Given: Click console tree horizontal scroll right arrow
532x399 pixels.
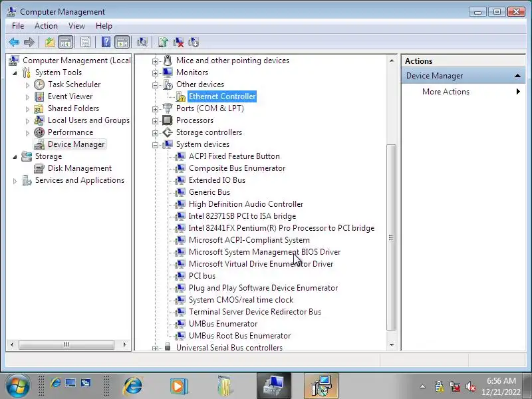Looking at the screenshot, I should pos(124,344).
